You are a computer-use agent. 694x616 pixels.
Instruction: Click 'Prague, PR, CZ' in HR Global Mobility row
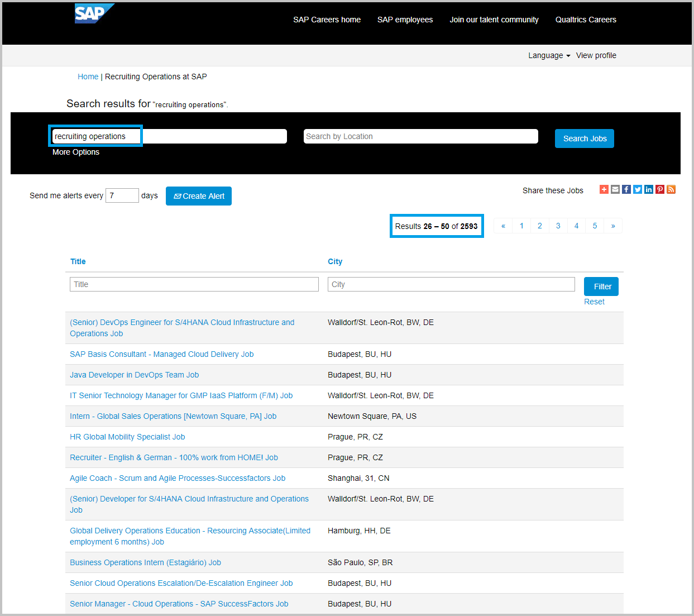coord(355,437)
